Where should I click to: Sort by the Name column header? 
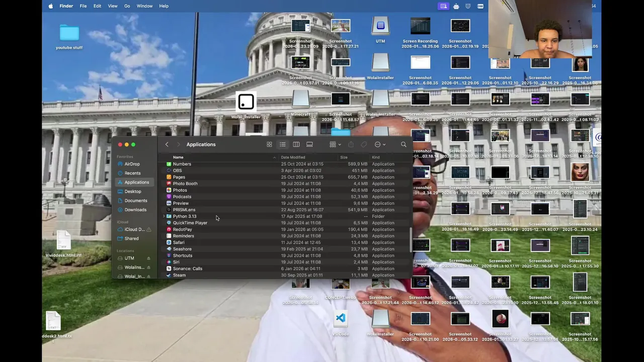[x=178, y=157]
